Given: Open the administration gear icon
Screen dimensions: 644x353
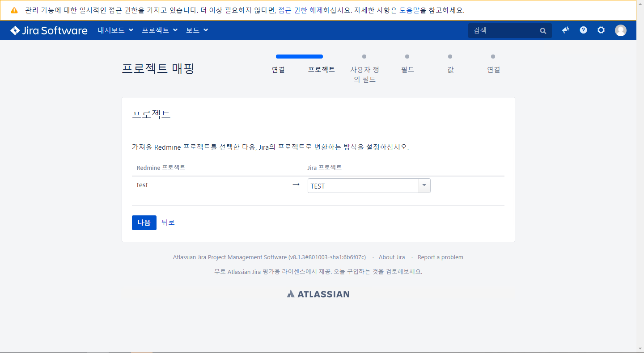Looking at the screenshot, I should (601, 30).
